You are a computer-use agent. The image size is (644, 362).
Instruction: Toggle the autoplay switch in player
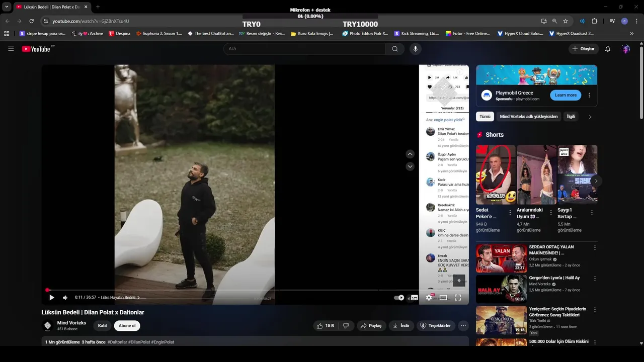click(x=399, y=297)
